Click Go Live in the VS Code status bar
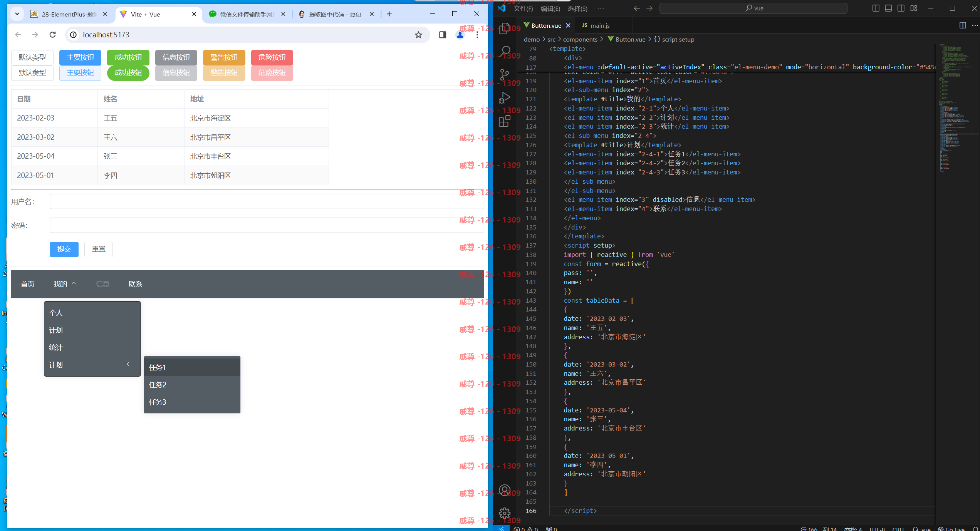The height and width of the screenshot is (531, 980). coord(951,529)
